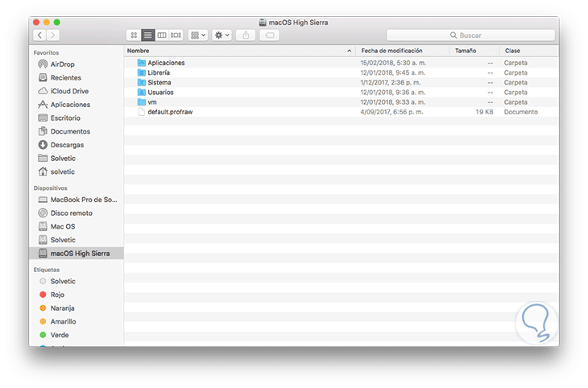This screenshot has height=388, width=588.
Task: Click the Buscar search field
Action: pos(470,35)
